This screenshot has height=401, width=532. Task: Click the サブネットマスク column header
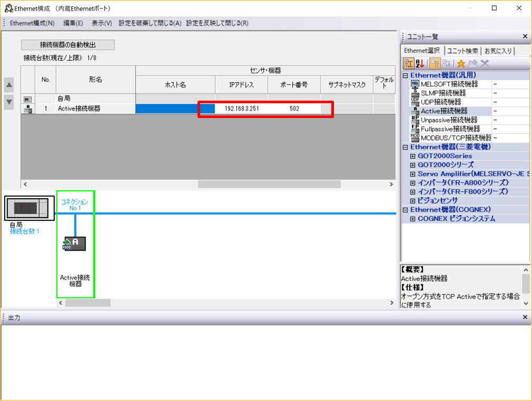(347, 84)
